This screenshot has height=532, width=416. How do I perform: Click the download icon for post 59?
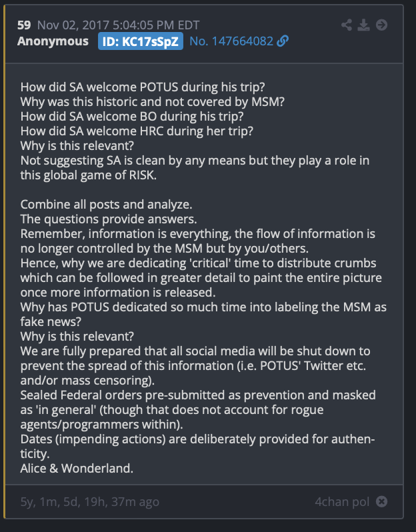364,25
